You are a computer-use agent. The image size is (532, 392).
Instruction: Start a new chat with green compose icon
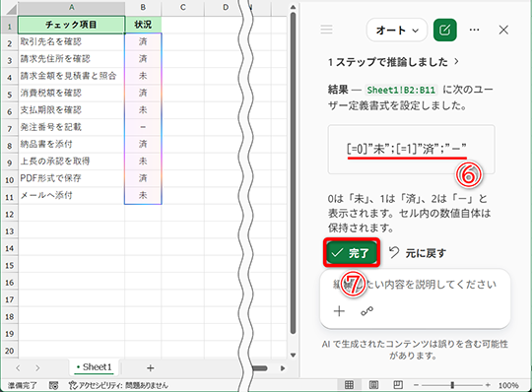tap(444, 30)
